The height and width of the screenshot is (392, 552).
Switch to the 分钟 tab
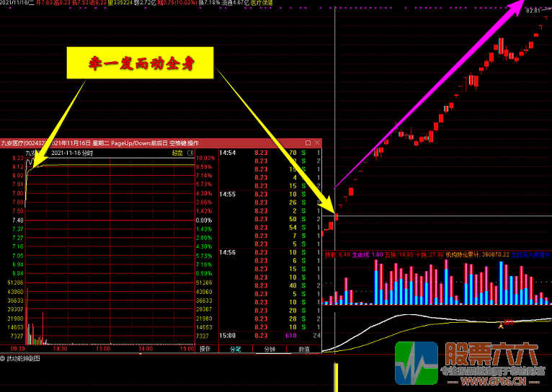(x=270, y=349)
